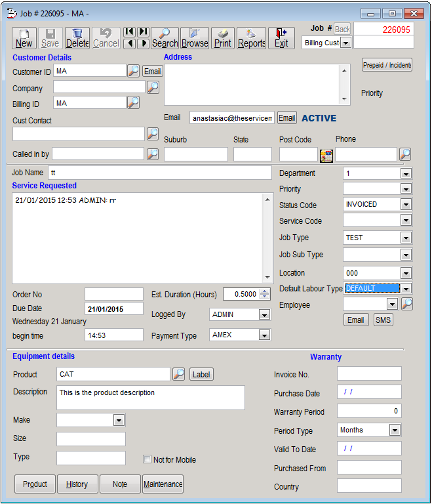Increase Est. Duration with up spinner arrow
The image size is (432, 504).
click(265, 291)
